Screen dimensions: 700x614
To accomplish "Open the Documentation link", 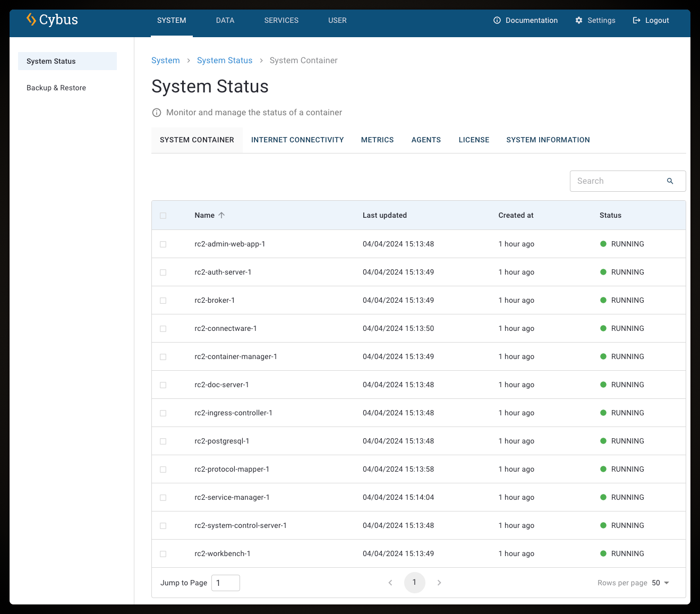I will [526, 20].
